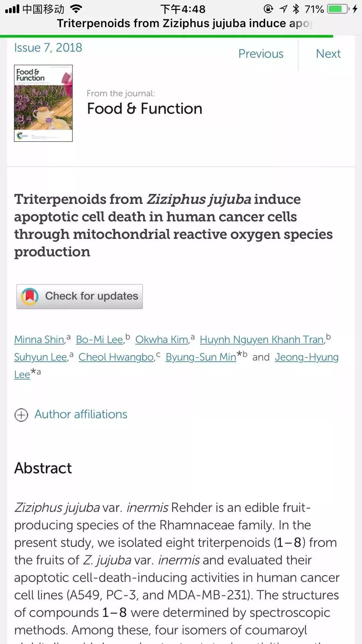Open author Minna Shin's profile link
Image resolution: width=362 pixels, height=644 pixels.
click(x=39, y=339)
